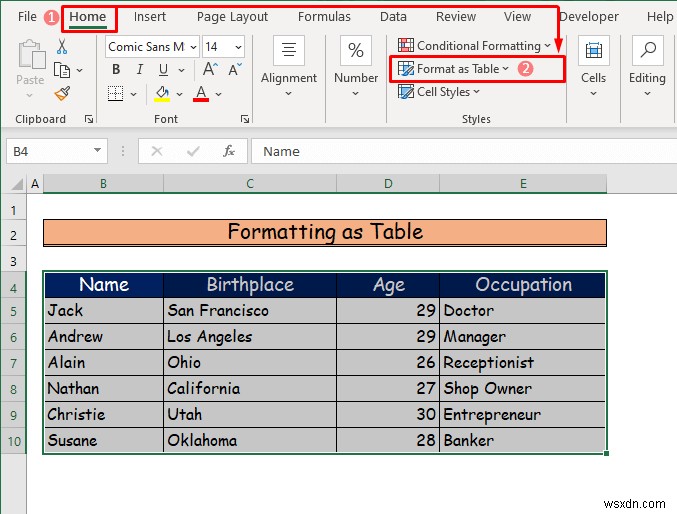Click the Copy icon in Clipboard
Screen dimensions: 677x514
[x=62, y=70]
